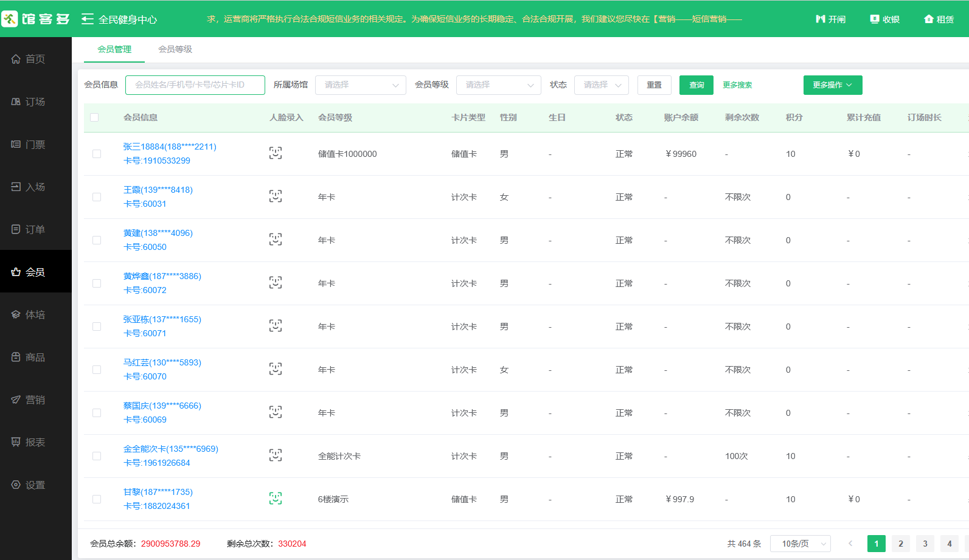Check the row checkbox for 张亚栋
This screenshot has height=560, width=969.
97,327
